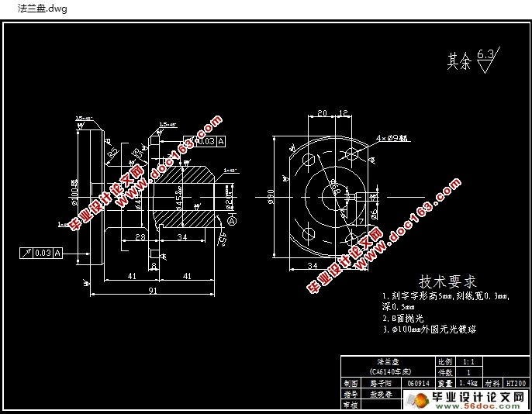Click the 20 dimension above end view
The height and width of the screenshot is (414, 532).
pos(322,112)
